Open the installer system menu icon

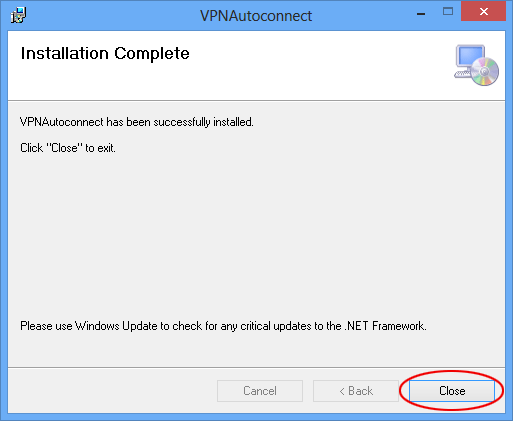pos(18,15)
